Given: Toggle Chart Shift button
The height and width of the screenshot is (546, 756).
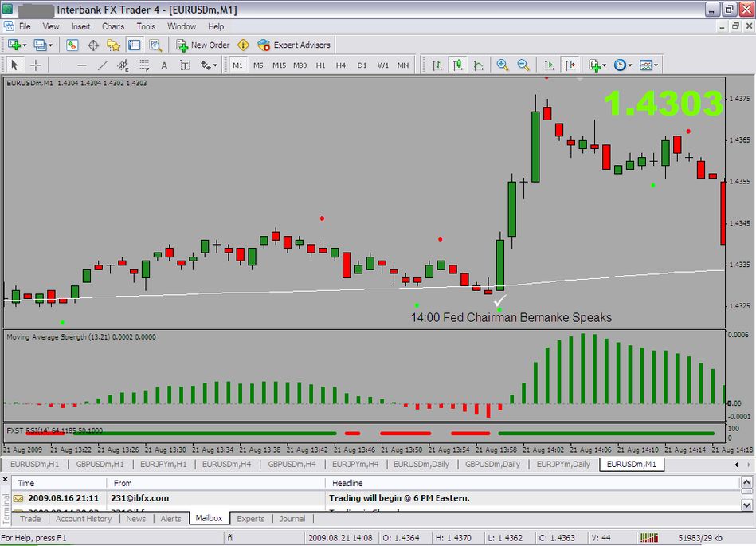Looking at the screenshot, I should (570, 65).
